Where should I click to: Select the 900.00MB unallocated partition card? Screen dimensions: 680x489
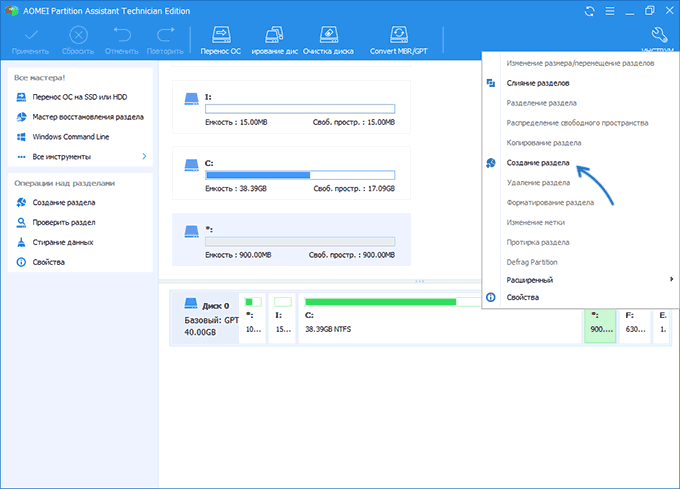pos(291,239)
